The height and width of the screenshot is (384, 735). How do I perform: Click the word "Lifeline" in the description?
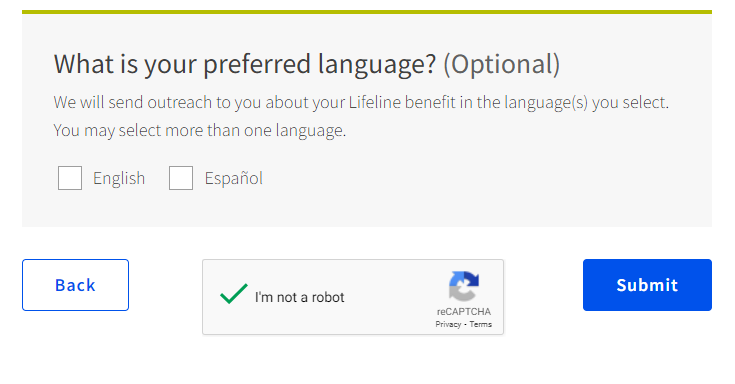click(375, 102)
